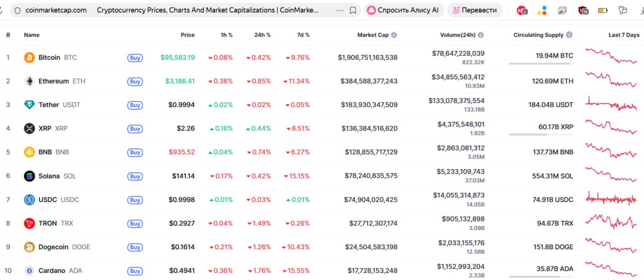Click the Volume(24h) info icon
The image size is (644, 280).
tap(480, 35)
